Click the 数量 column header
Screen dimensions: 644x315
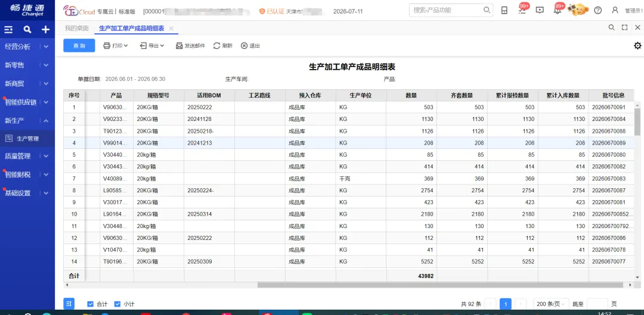411,95
